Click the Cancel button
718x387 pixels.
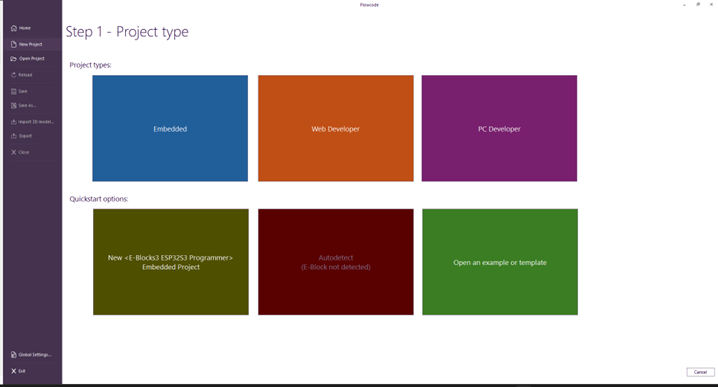click(x=700, y=372)
